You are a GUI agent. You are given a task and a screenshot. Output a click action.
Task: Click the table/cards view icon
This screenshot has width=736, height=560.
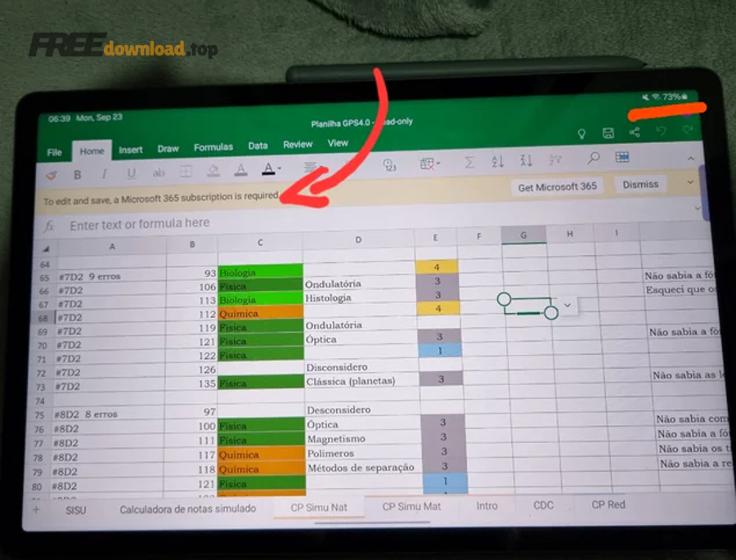[622, 157]
